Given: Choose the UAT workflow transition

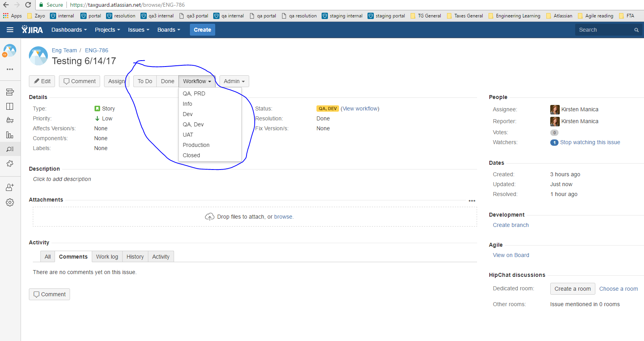Looking at the screenshot, I should (x=210, y=135).
